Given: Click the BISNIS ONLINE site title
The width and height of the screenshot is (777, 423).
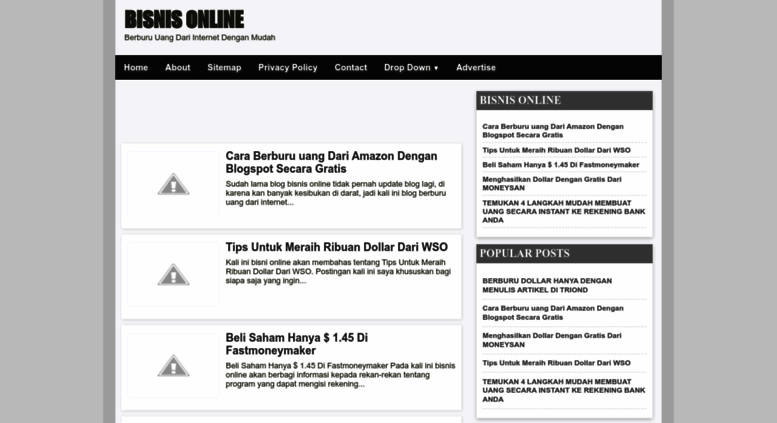Looking at the screenshot, I should tap(184, 19).
